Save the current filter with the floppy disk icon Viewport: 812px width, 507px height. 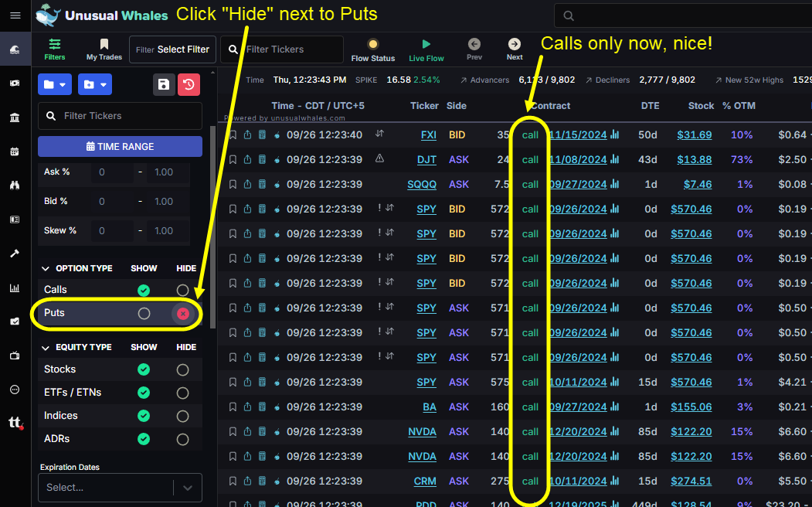[x=164, y=84]
